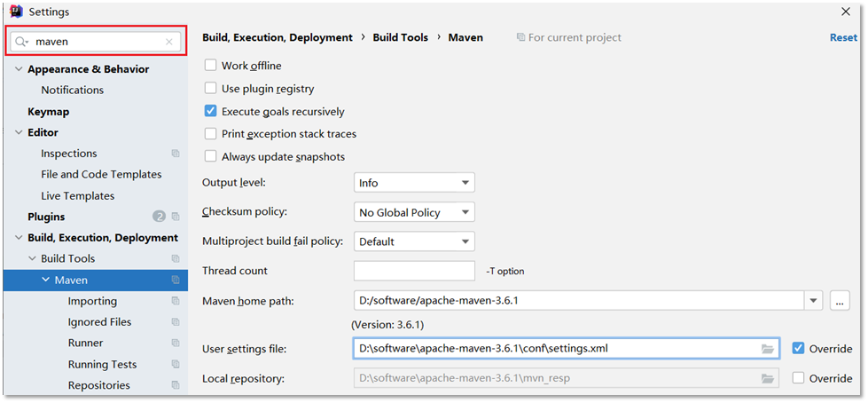
Task: Click folder icon in Local repository field
Action: (768, 378)
